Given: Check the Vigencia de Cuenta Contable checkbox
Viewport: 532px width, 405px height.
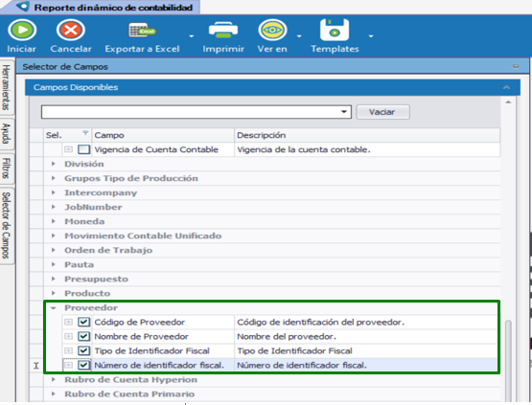Looking at the screenshot, I should coord(83,149).
